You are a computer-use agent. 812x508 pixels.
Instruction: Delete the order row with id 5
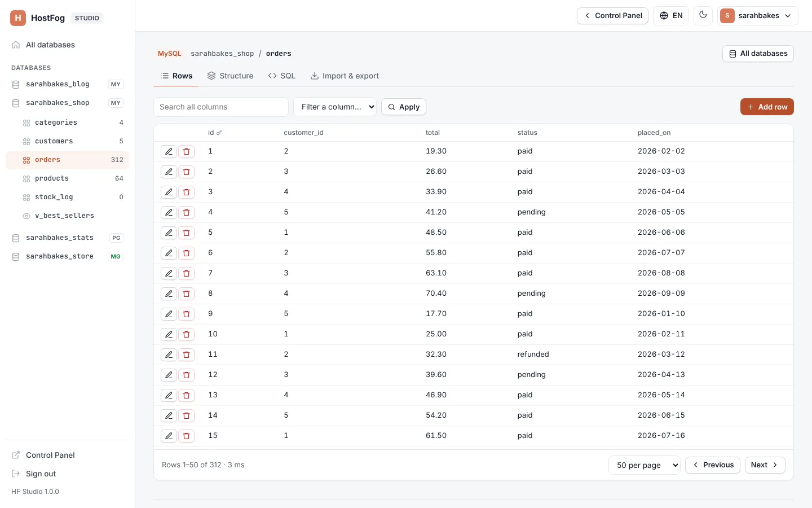187,233
